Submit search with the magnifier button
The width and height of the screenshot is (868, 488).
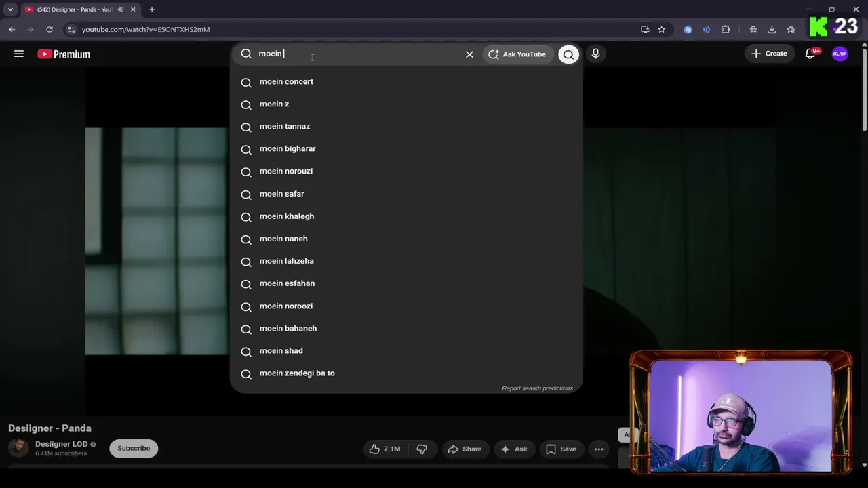coord(568,54)
